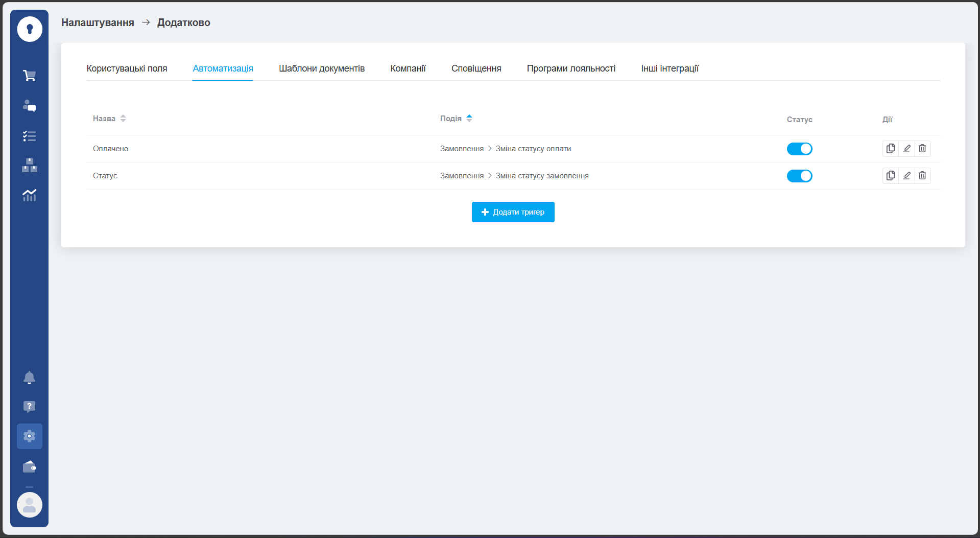
Task: Open the user profile avatar
Action: 30,505
